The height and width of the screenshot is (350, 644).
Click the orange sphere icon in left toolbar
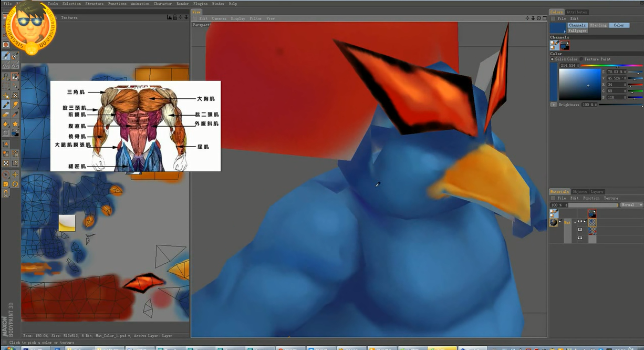[6, 45]
